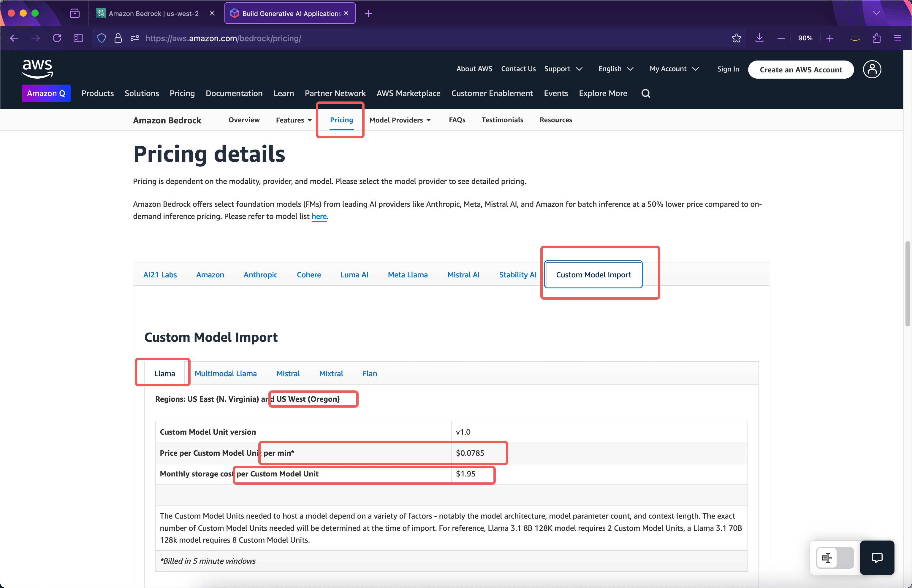Image resolution: width=912 pixels, height=588 pixels.
Task: Open the browser extensions puzzle icon
Action: click(x=876, y=38)
